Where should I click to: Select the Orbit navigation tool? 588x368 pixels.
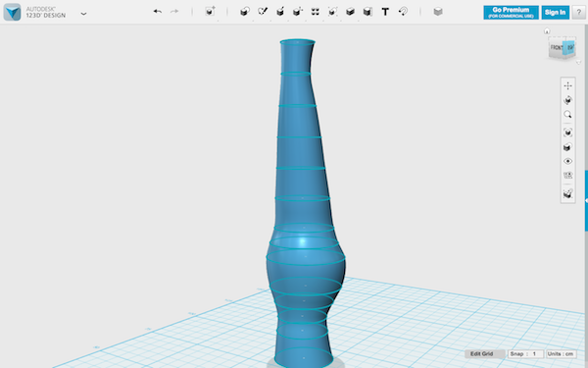(567, 100)
